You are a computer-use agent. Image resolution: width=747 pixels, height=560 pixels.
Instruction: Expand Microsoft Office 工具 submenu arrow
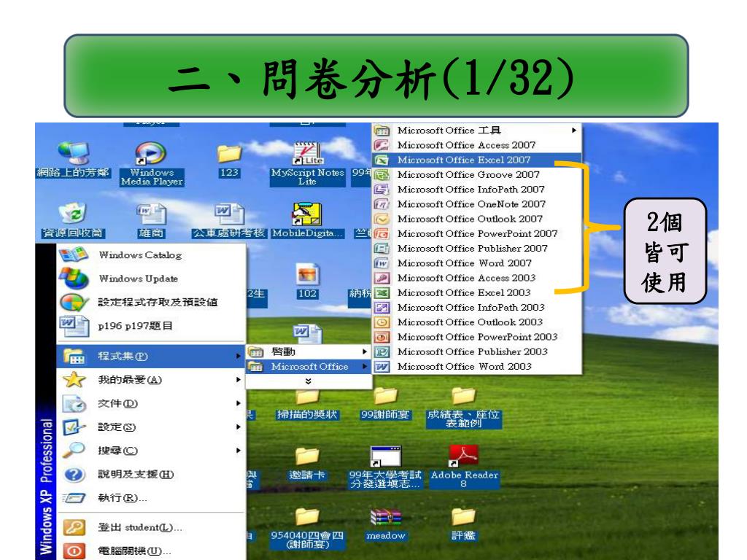tap(574, 130)
